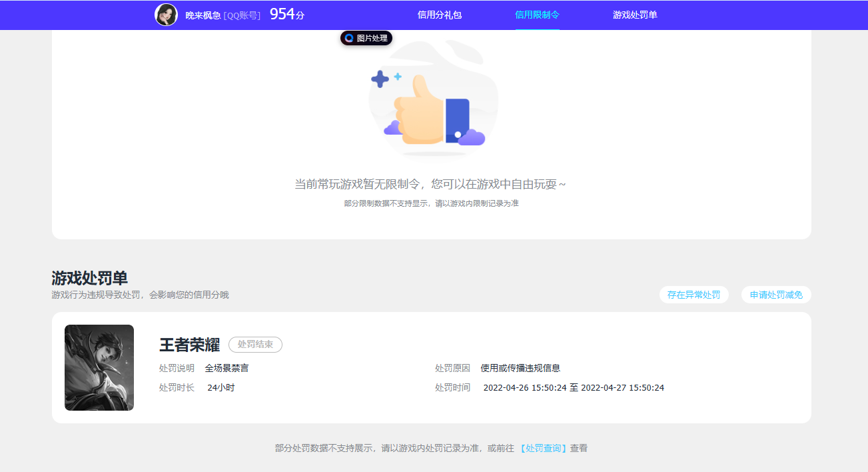Click the 当前常玩游戏暂无限制令 message
868x472 pixels.
click(x=430, y=184)
